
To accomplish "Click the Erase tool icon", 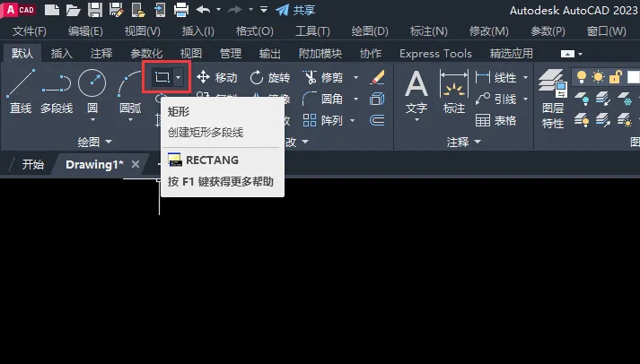I will coord(378,77).
